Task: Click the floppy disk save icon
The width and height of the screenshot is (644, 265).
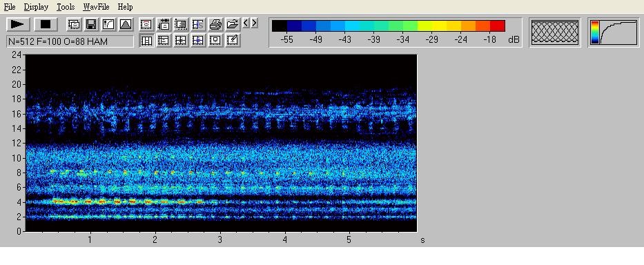Action: 91,24
